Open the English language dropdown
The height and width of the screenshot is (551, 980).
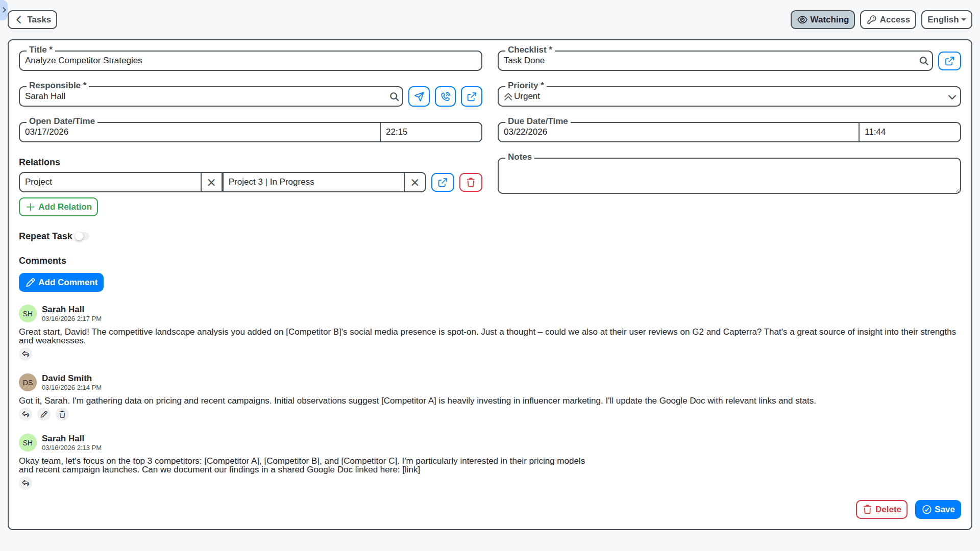[946, 19]
